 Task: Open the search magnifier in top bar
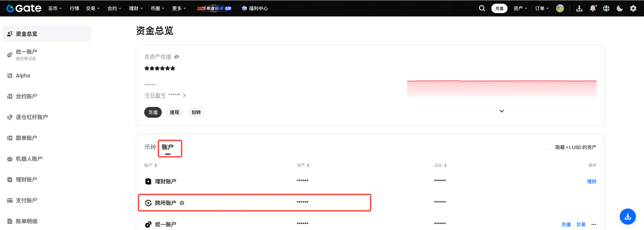point(482,9)
